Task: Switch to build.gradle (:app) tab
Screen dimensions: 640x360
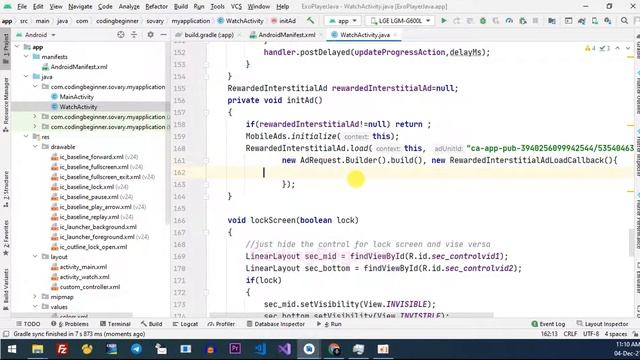Action: 209,35
